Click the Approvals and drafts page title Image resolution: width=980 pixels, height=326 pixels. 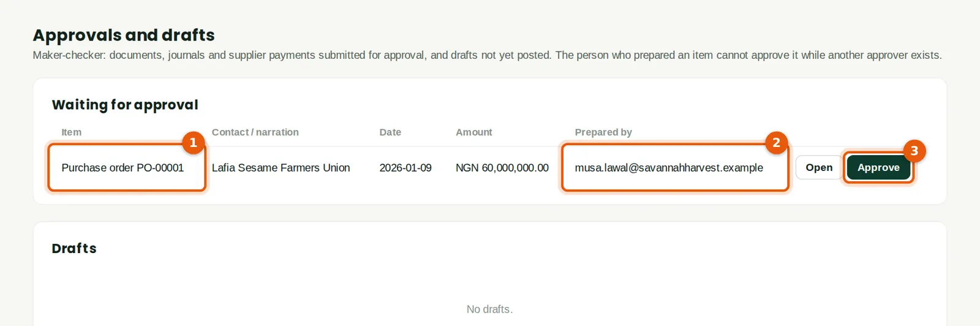[x=124, y=35]
